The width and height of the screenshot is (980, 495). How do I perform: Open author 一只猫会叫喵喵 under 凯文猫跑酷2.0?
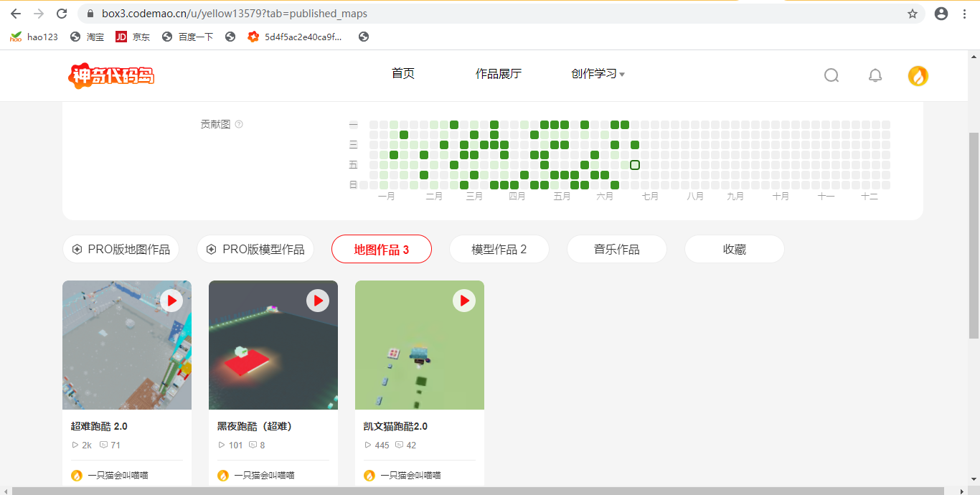point(402,475)
